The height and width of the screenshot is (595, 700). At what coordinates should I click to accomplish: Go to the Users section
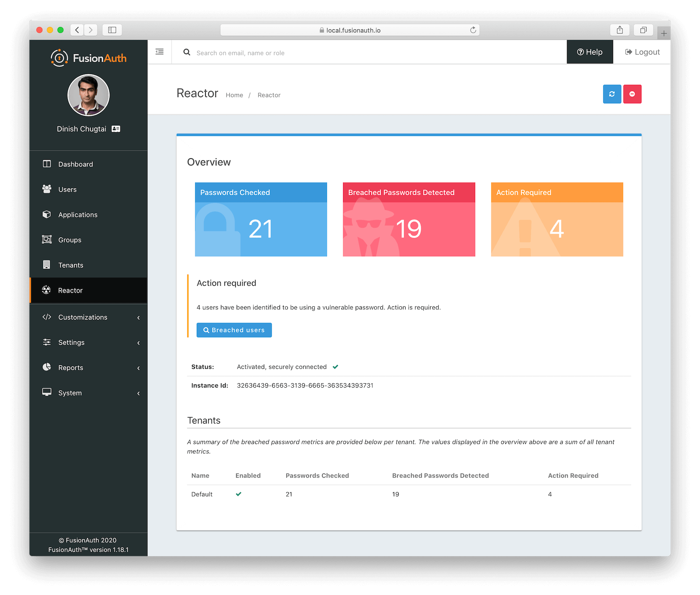(x=88, y=189)
